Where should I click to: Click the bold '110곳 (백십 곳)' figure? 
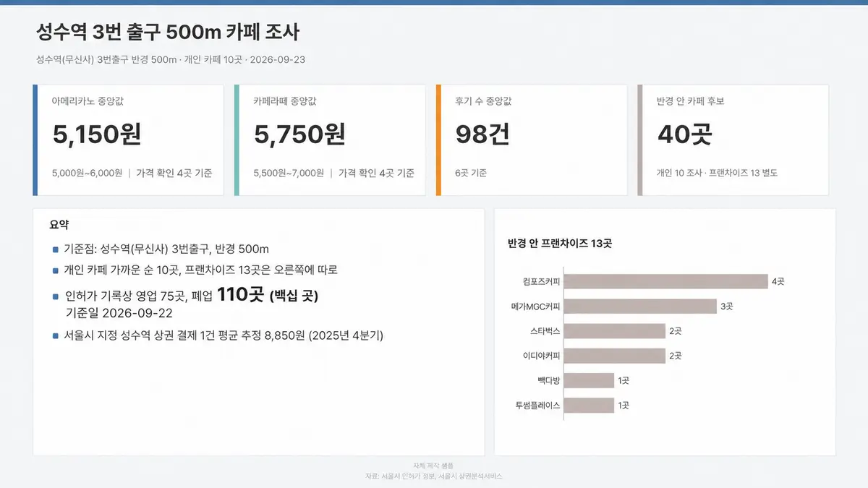267,295
